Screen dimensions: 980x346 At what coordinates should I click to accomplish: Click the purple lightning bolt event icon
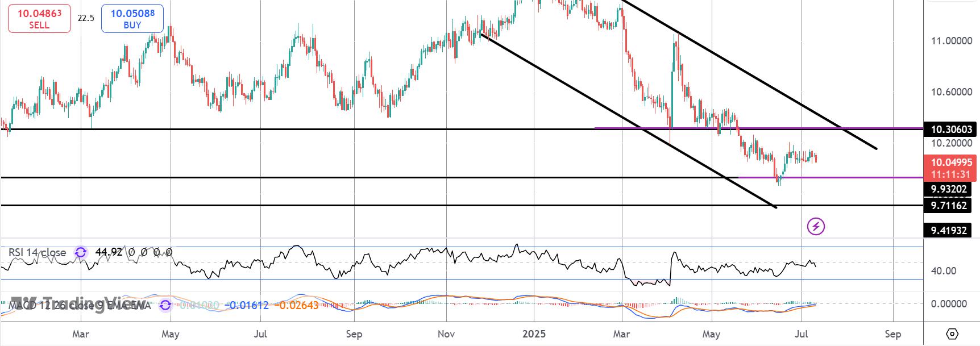click(816, 227)
